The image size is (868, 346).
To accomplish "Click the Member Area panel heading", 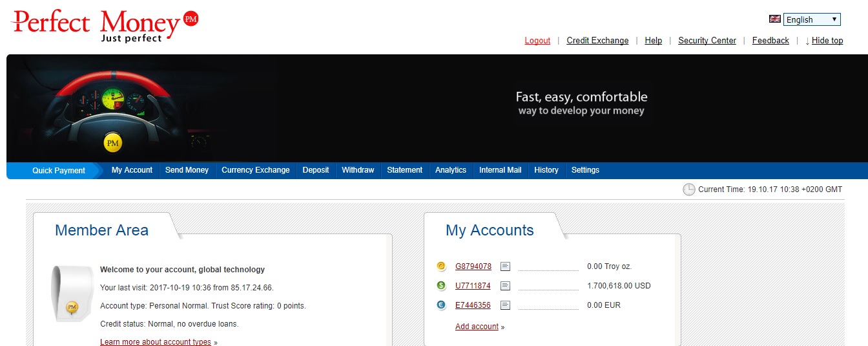I will 101,230.
